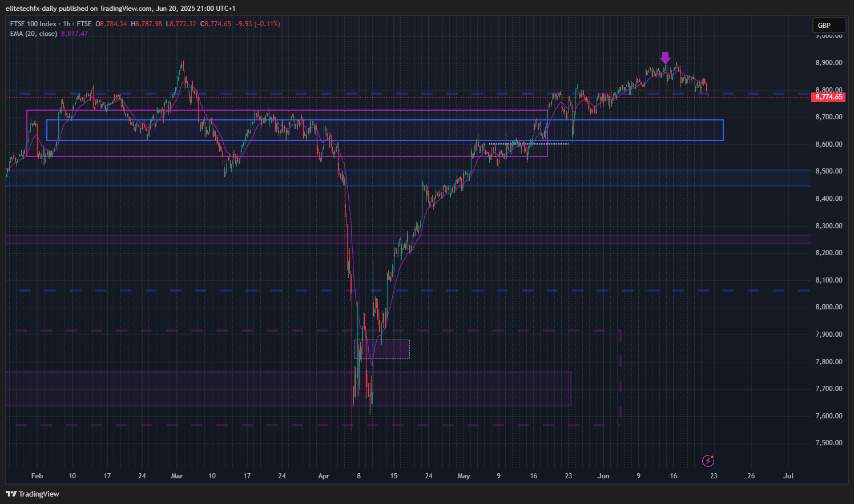Click the change value −9.93 (−0.11%)
Image resolution: width=854 pixels, height=504 pixels.
click(257, 24)
